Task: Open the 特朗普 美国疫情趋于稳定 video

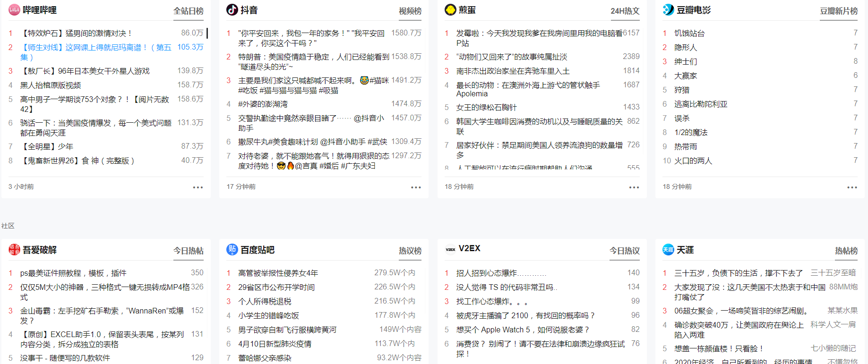Action: tap(314, 61)
